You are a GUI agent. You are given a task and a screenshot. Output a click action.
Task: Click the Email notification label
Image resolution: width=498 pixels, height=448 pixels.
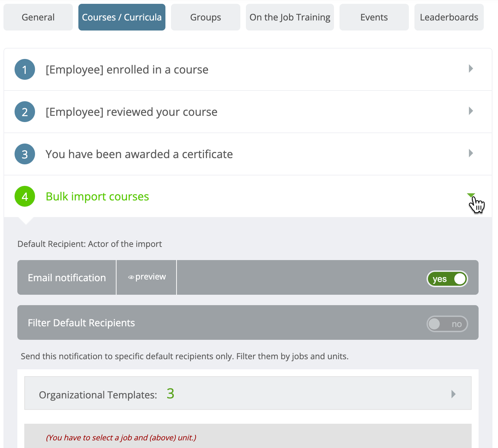pyautogui.click(x=67, y=278)
